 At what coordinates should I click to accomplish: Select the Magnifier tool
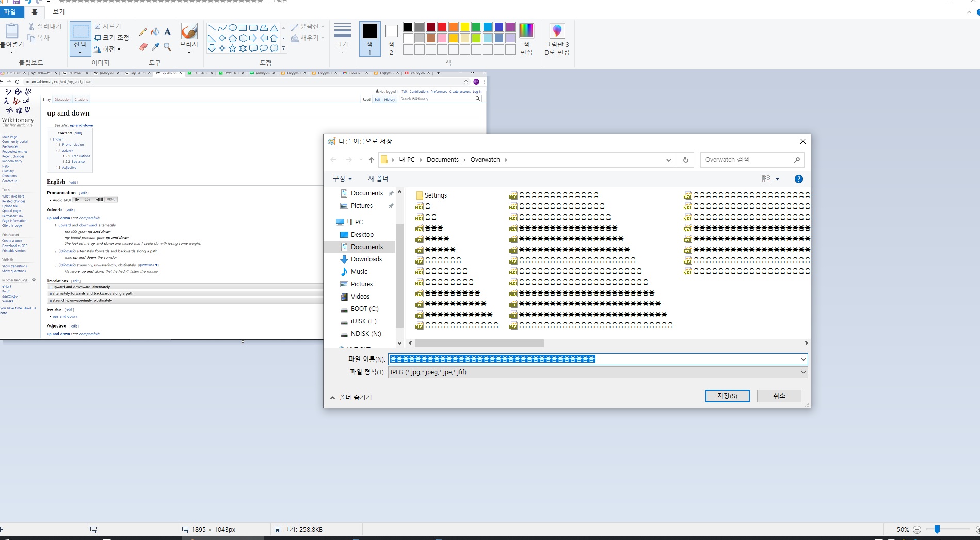click(x=167, y=47)
